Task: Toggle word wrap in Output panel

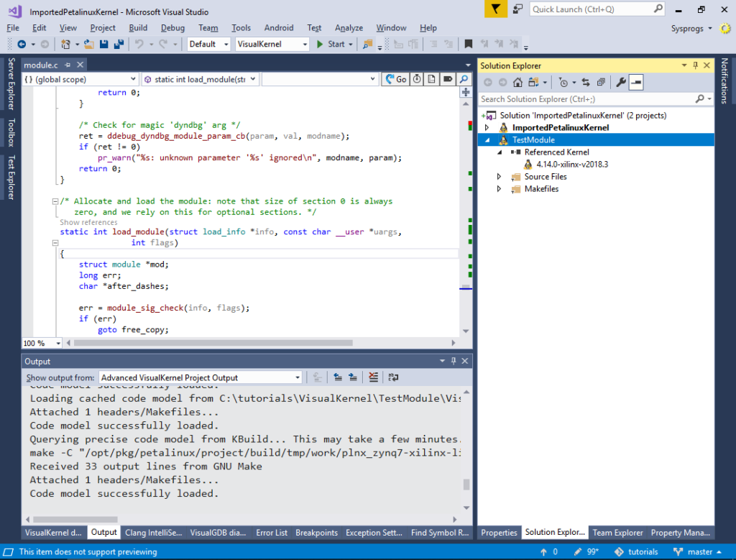Action: pyautogui.click(x=393, y=377)
